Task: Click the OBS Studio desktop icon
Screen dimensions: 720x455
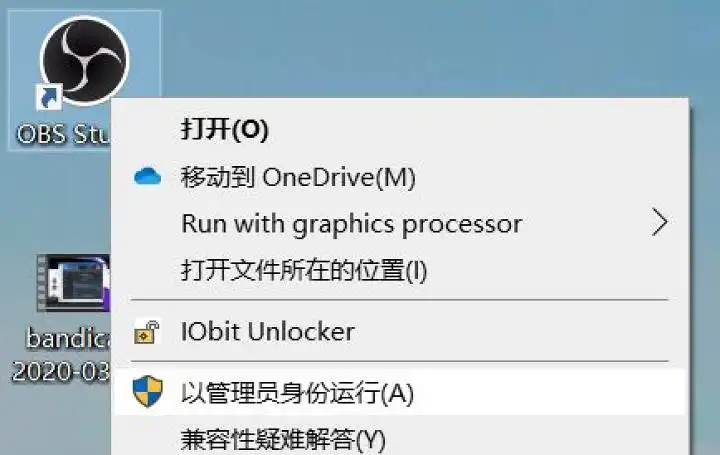Action: 84,60
